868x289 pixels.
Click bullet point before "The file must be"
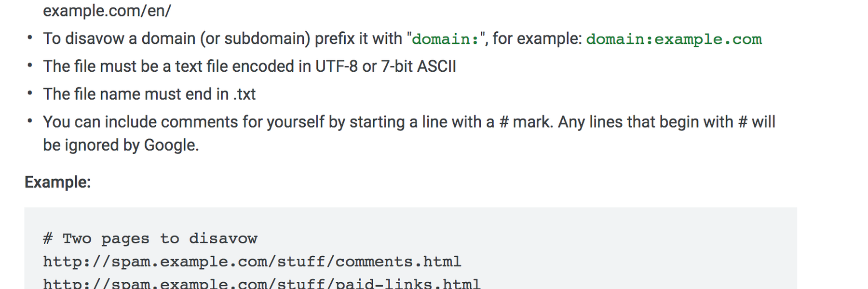click(30, 66)
